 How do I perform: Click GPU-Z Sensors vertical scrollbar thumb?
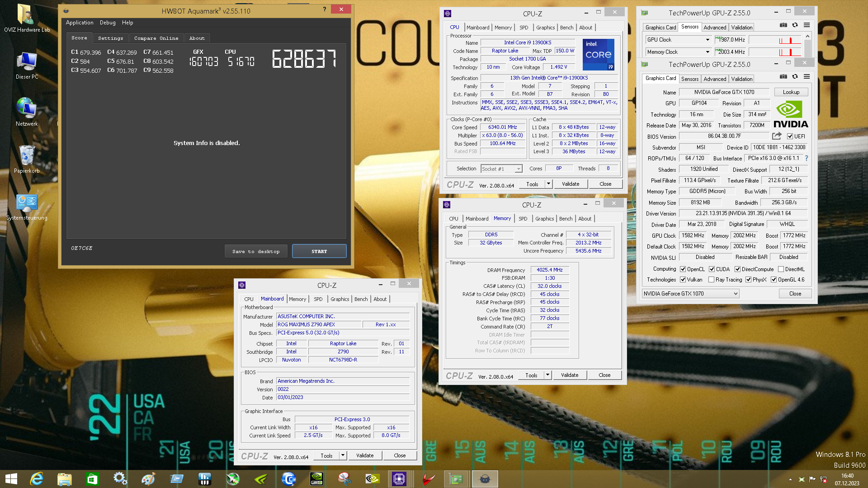(808, 48)
